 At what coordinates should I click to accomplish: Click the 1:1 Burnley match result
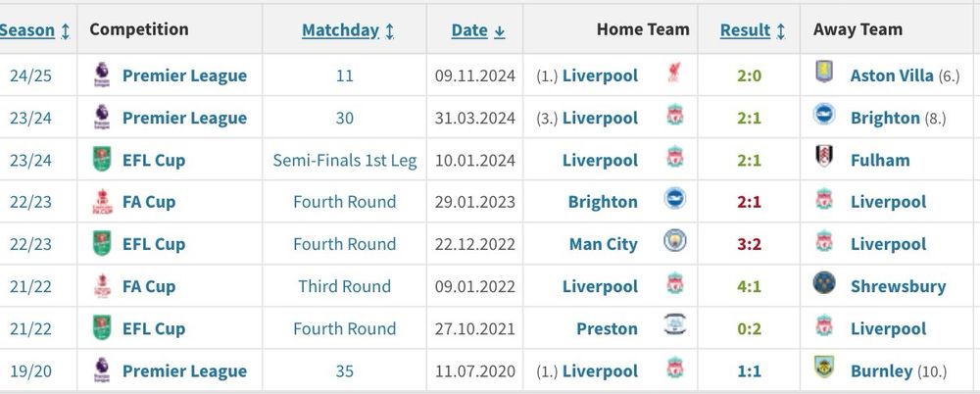tap(749, 370)
